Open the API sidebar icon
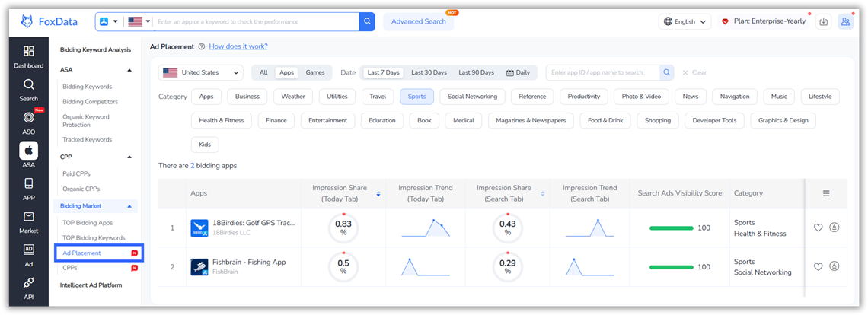Image resolution: width=868 pixels, height=315 pixels. [x=29, y=288]
